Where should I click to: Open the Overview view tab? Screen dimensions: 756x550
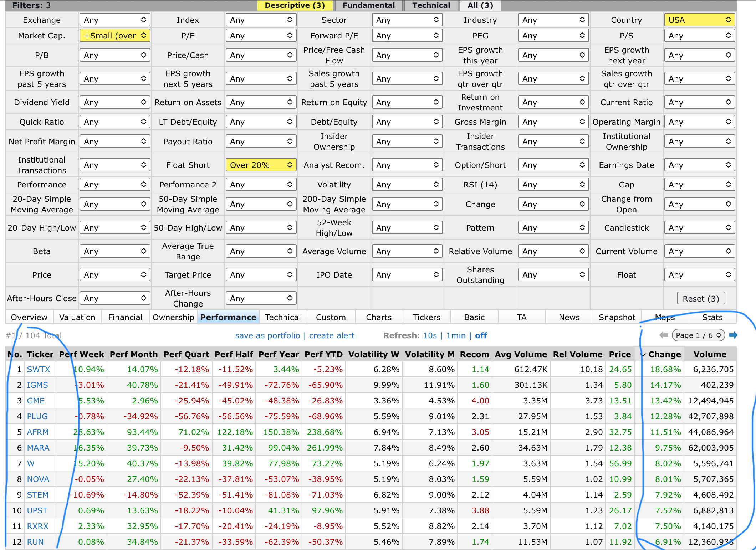pyautogui.click(x=29, y=317)
